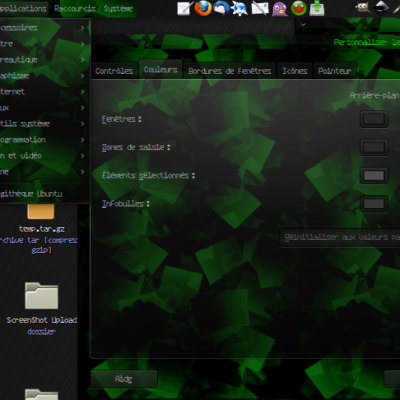This screenshot has width=400, height=400.
Task: Open the Graphisme submenu
Action: pos(45,76)
